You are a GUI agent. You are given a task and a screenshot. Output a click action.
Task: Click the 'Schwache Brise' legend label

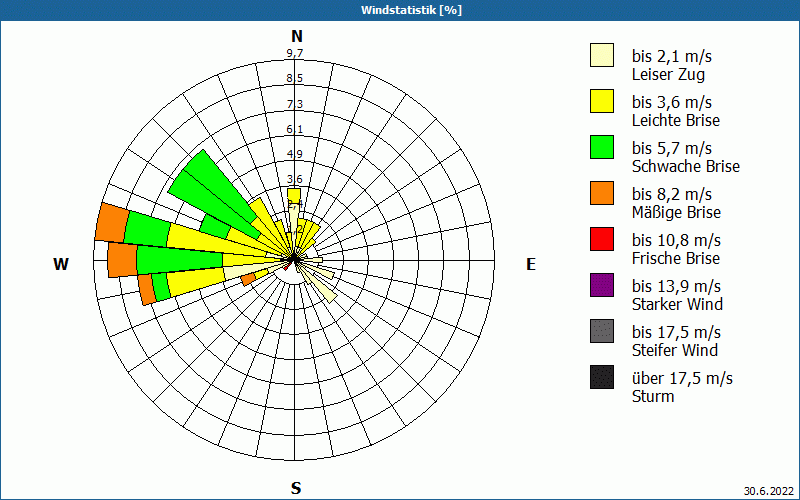click(686, 166)
